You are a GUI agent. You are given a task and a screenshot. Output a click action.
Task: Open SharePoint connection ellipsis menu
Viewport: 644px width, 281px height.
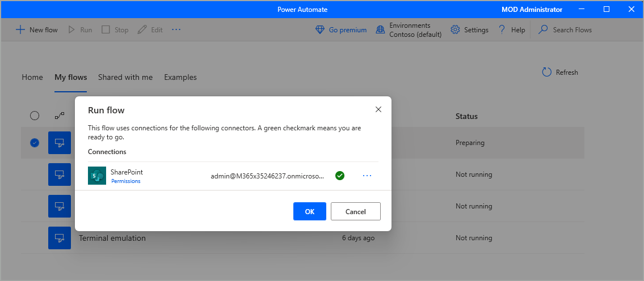[367, 176]
